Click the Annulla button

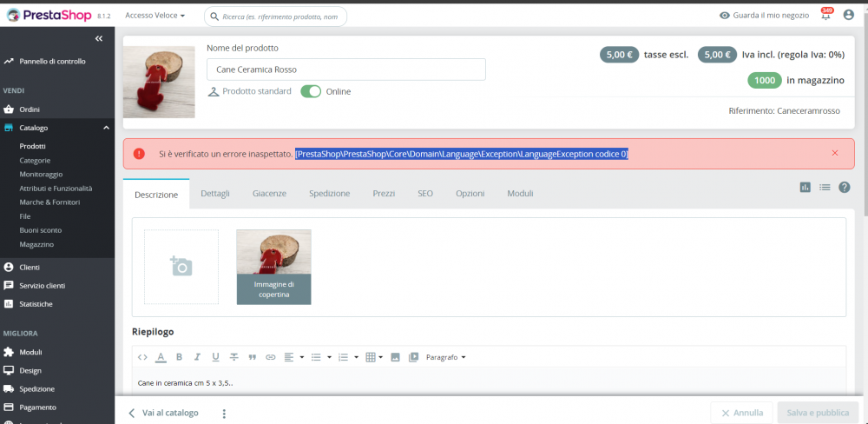(x=742, y=413)
